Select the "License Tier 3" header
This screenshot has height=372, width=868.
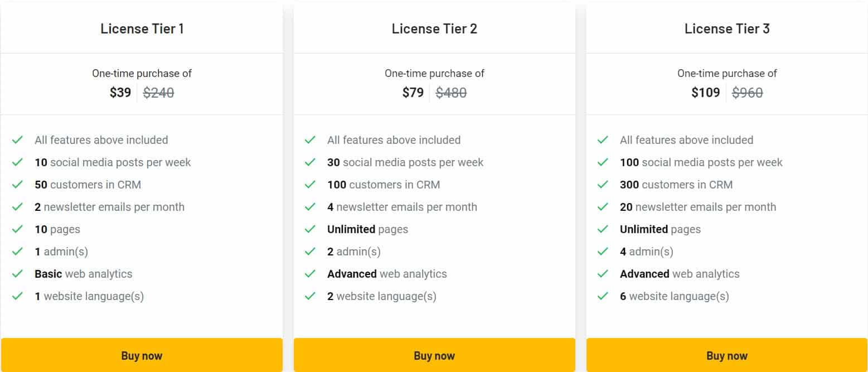pos(726,28)
